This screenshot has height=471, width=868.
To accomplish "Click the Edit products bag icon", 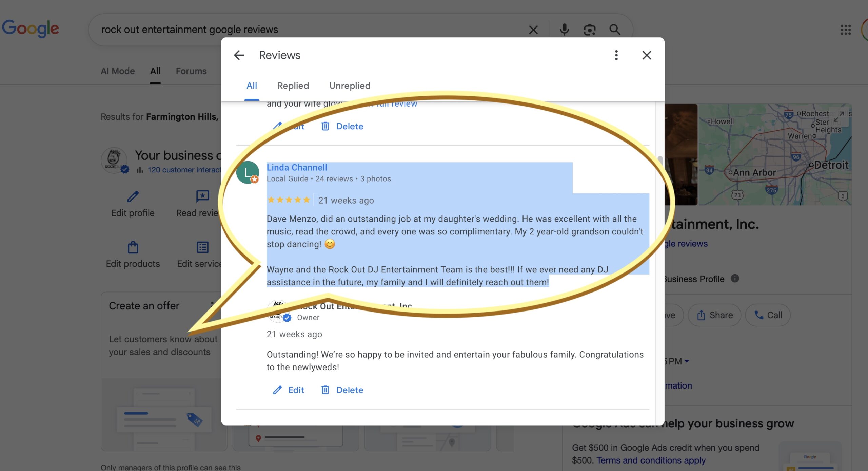I will coord(133,247).
